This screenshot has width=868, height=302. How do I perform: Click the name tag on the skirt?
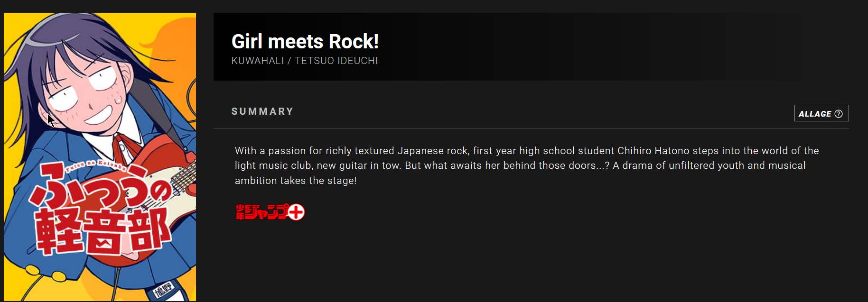coord(164,289)
